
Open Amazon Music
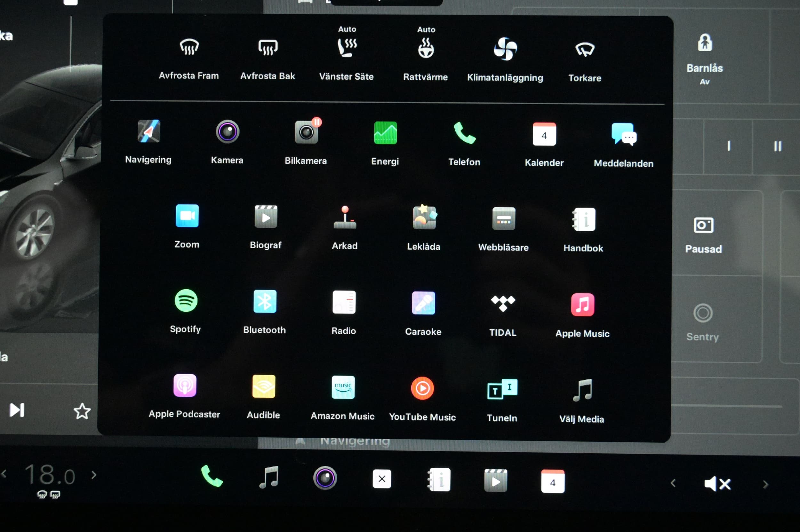(343, 398)
